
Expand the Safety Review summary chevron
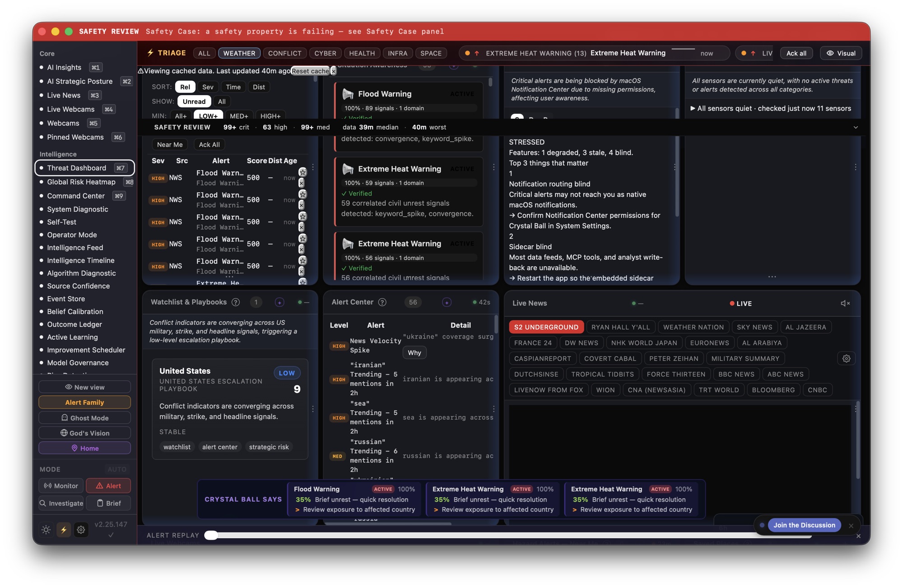(856, 127)
